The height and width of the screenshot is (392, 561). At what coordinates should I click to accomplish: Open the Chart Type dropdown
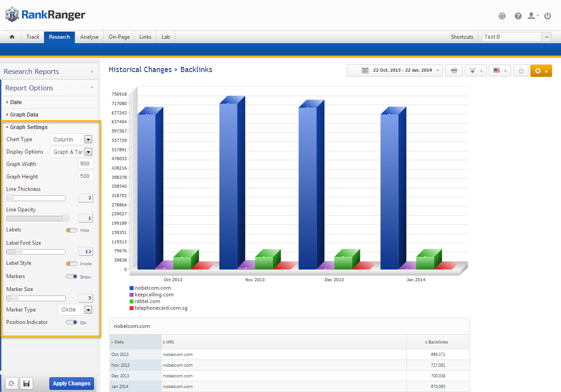pyautogui.click(x=71, y=139)
